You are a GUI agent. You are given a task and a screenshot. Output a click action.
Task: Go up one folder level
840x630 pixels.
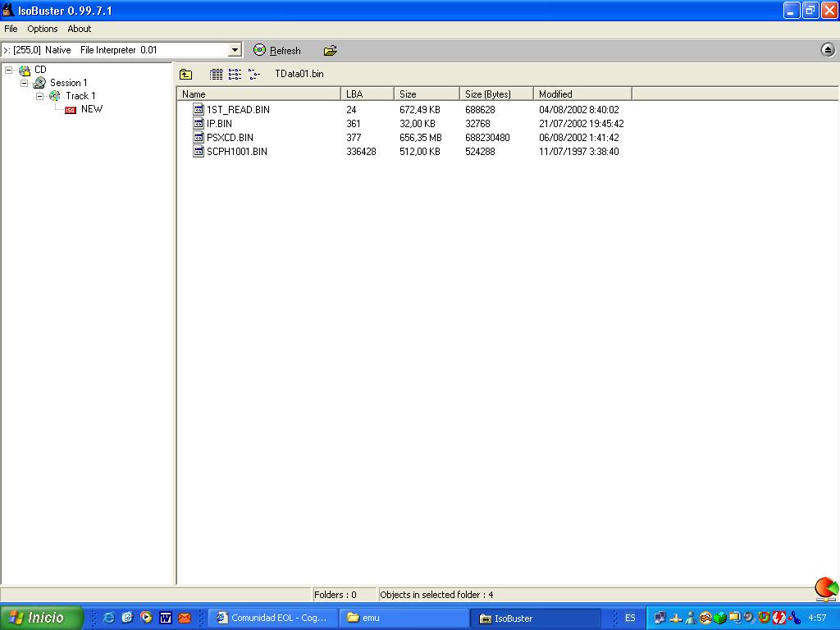pos(185,74)
